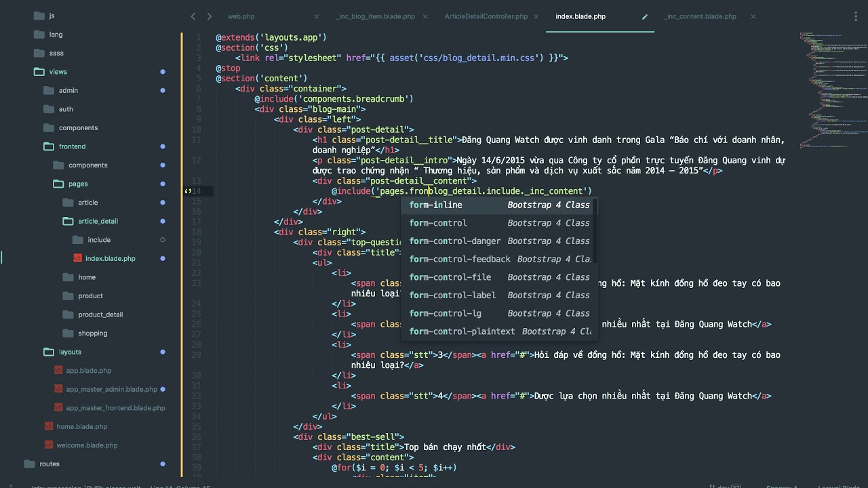
Task: Open the web.php tab
Action: click(x=241, y=16)
